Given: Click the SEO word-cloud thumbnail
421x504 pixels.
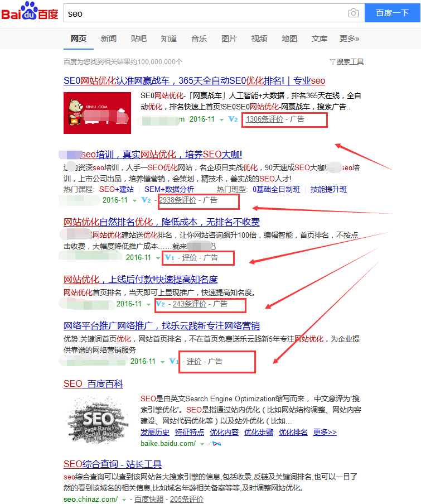Looking at the screenshot, I should [x=97, y=420].
